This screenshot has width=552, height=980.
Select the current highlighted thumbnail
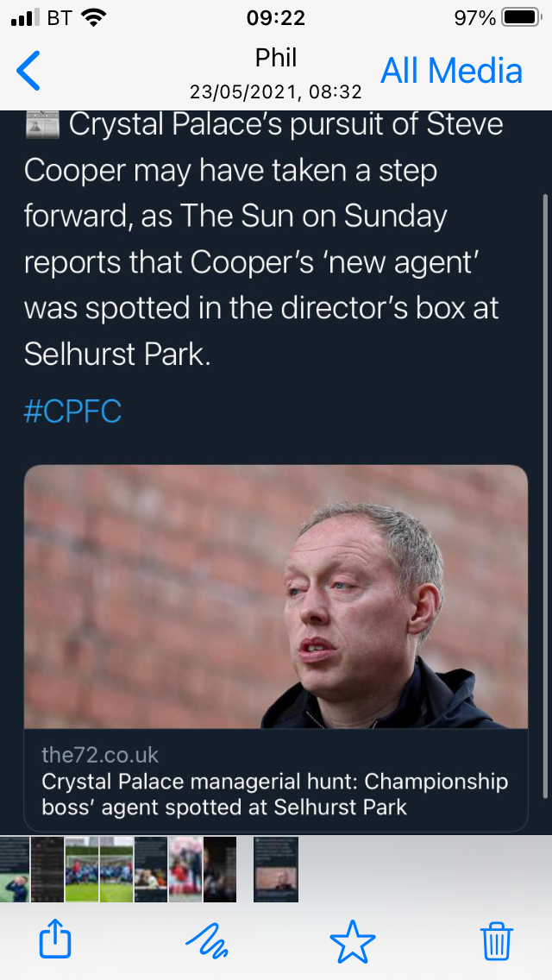[275, 869]
